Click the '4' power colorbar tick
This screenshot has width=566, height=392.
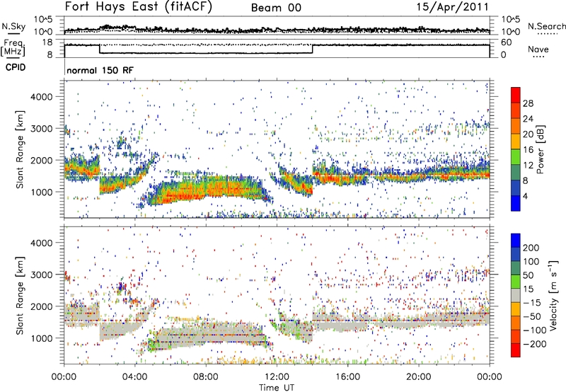[x=526, y=196]
